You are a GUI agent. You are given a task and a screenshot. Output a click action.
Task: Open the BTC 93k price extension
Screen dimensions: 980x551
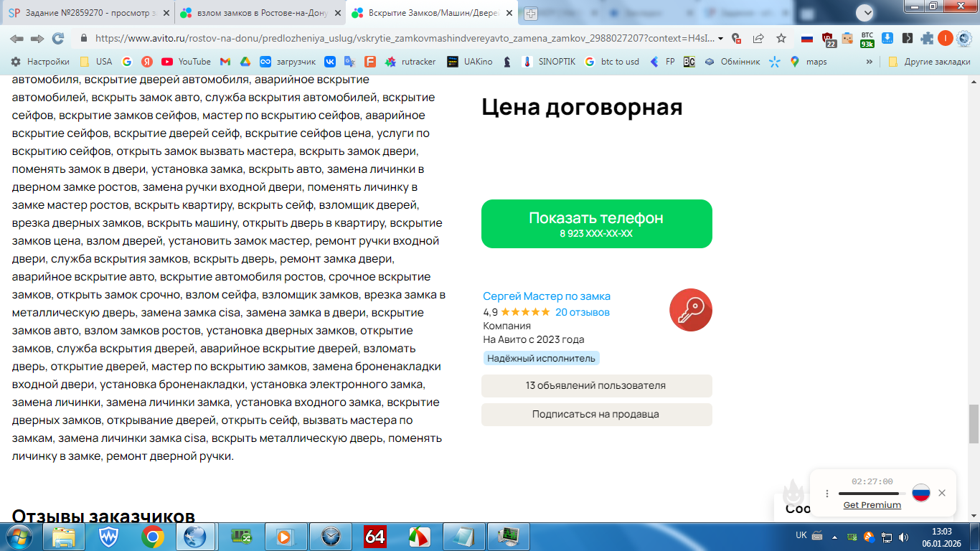coord(867,39)
